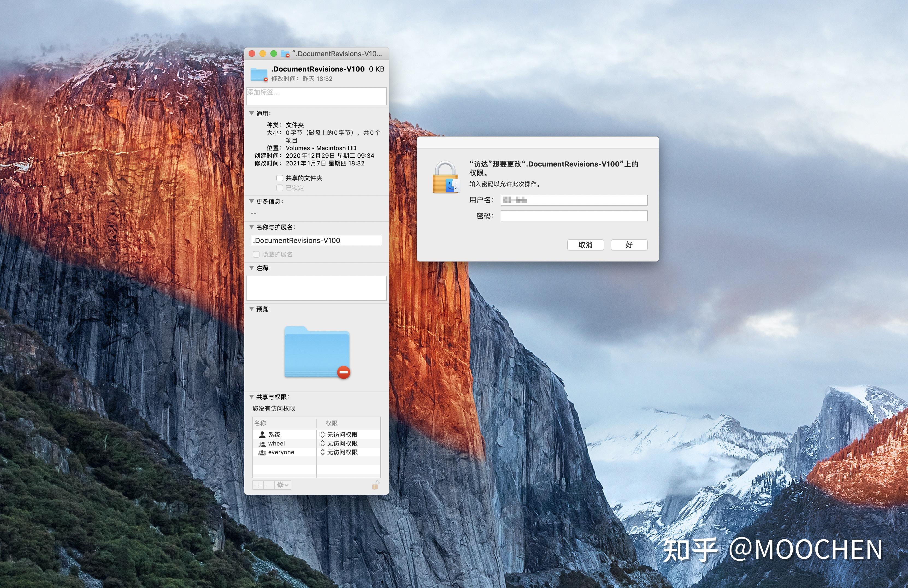Toggle the 已锁定 checkbox

(280, 188)
